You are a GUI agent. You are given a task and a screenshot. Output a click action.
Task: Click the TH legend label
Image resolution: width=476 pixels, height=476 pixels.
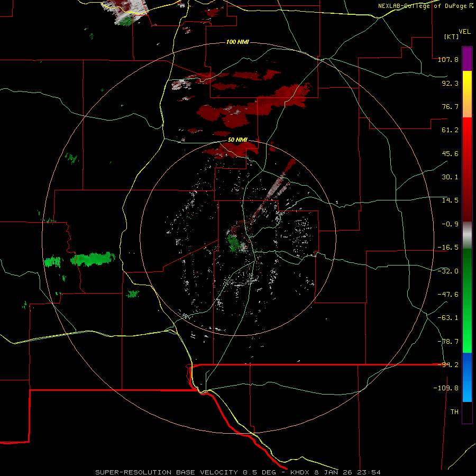454,412
